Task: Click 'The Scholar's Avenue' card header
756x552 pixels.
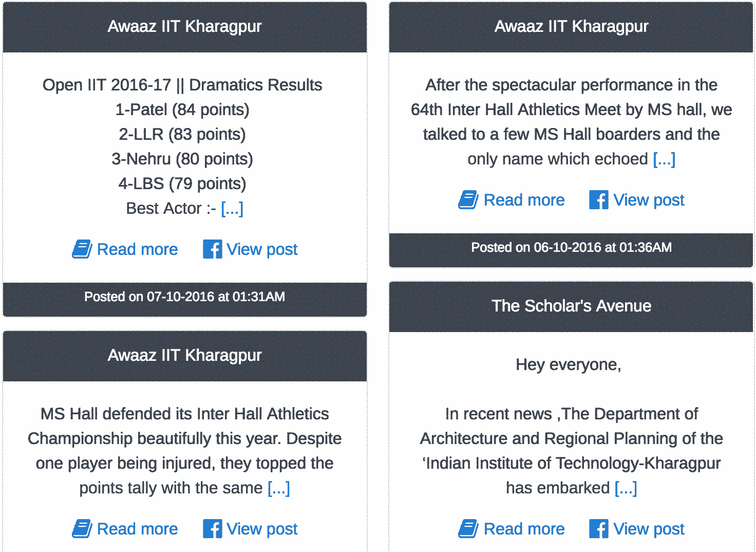Action: point(571,306)
